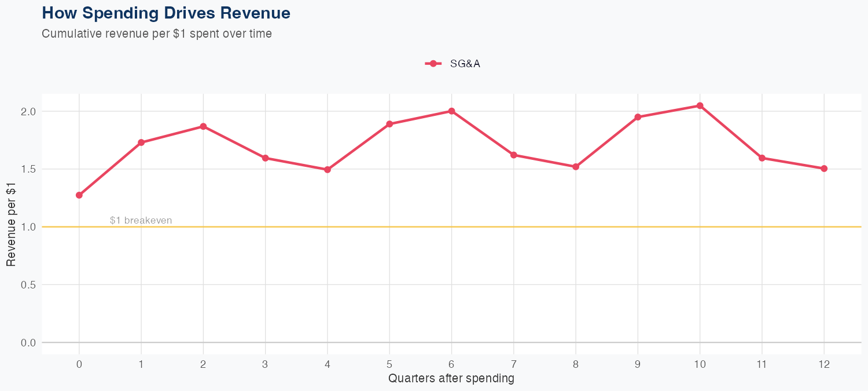This screenshot has height=391, width=868.
Task: Toggle the SG&A legend marker
Action: 433,64
